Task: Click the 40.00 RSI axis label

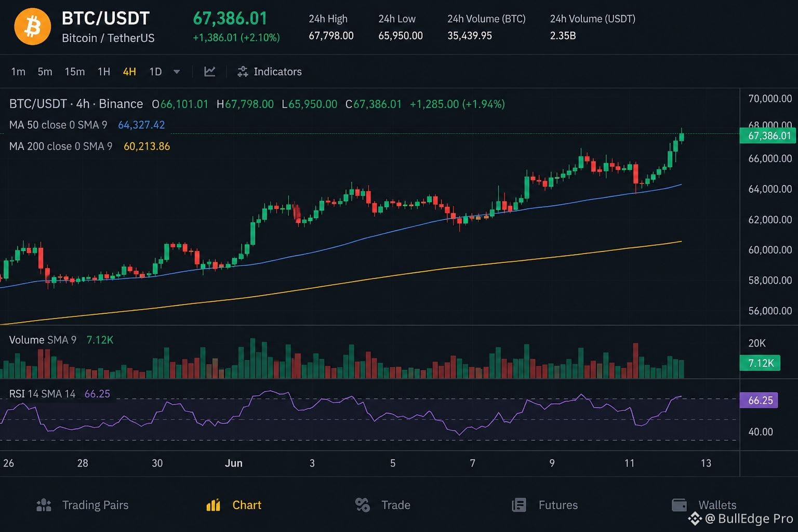Action: click(x=761, y=432)
